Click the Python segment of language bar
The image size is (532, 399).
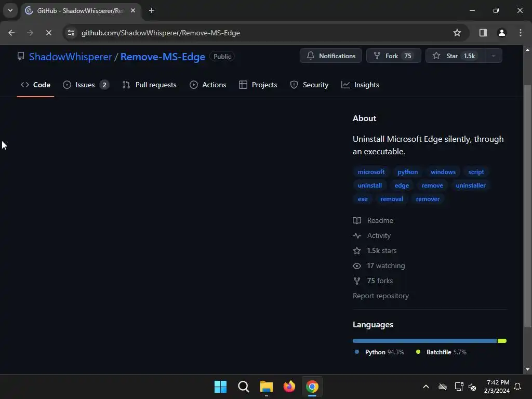tap(425, 341)
